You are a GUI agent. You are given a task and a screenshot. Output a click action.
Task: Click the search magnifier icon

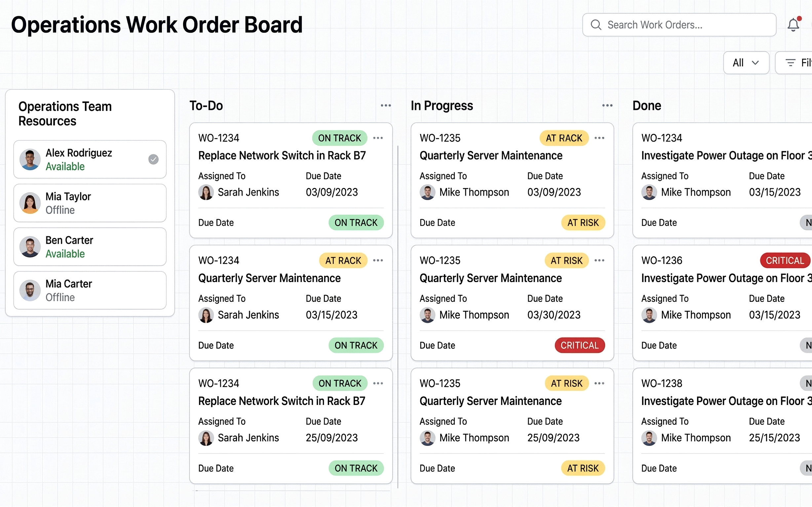(x=596, y=24)
